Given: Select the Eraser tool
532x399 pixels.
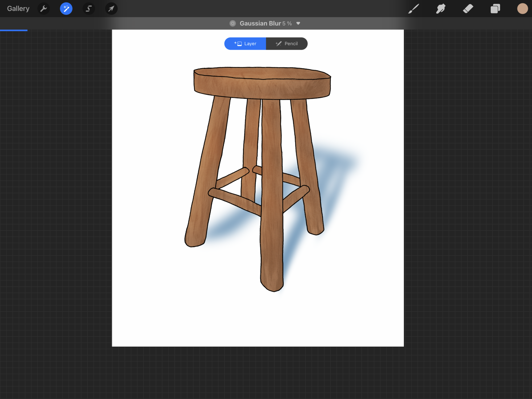Looking at the screenshot, I should coord(468,9).
